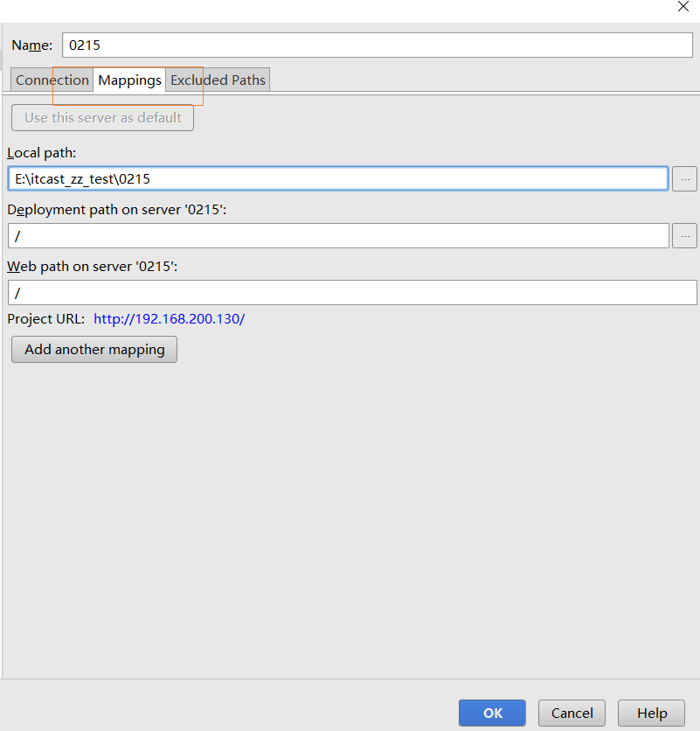This screenshot has height=731, width=700.
Task: Open the Project URL http://192.168.200.130/
Action: (169, 318)
